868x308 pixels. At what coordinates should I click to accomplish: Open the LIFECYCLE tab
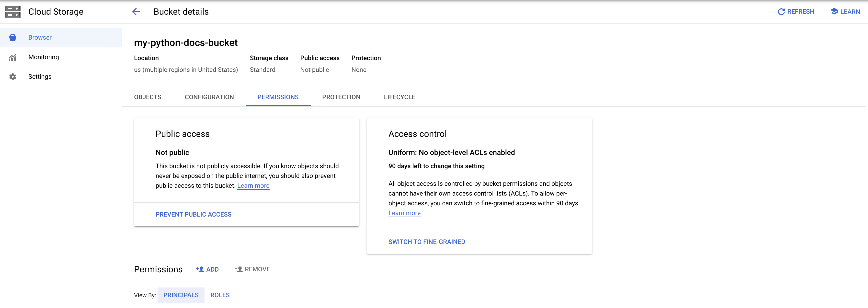[399, 97]
